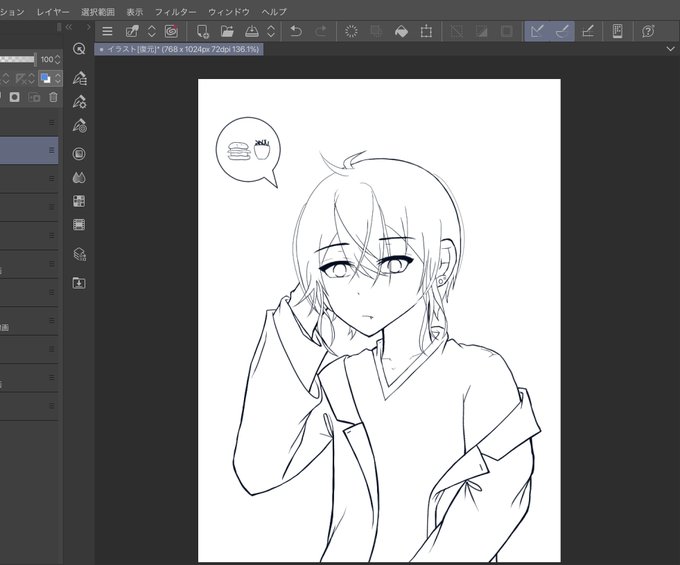
Task: Open the Sub Tool palette icon
Action: pyautogui.click(x=79, y=78)
